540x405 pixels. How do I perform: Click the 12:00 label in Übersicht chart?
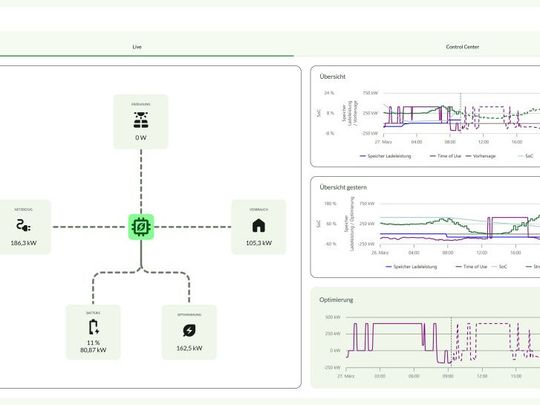tap(483, 142)
